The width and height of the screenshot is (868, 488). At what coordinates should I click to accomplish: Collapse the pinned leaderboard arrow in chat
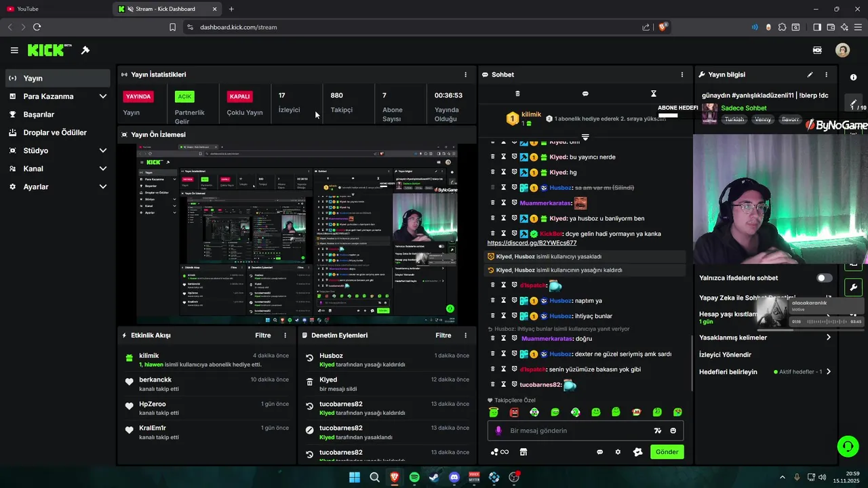click(585, 137)
